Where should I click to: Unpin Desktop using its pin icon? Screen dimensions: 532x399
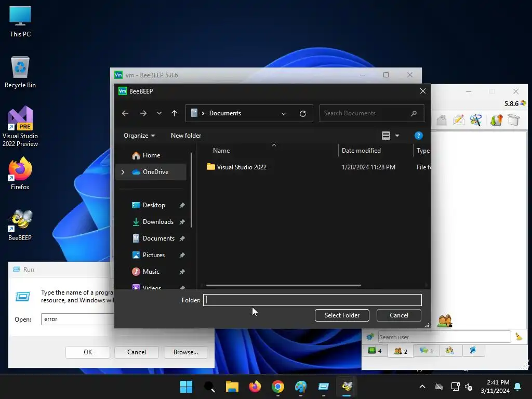(182, 205)
